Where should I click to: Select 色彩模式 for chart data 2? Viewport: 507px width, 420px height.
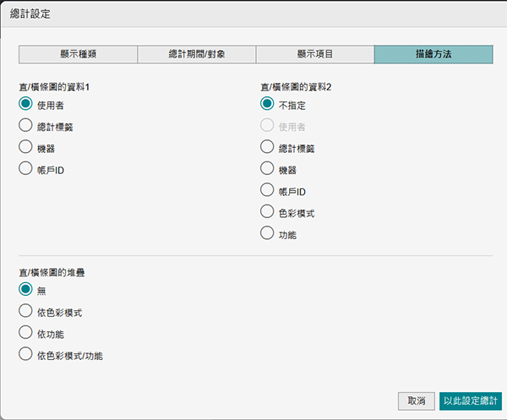coord(267,212)
